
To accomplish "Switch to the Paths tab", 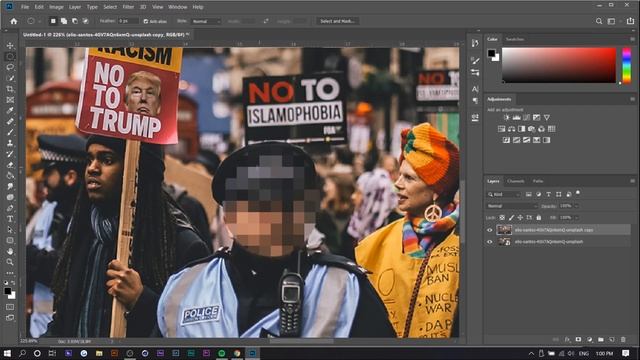I will (538, 181).
